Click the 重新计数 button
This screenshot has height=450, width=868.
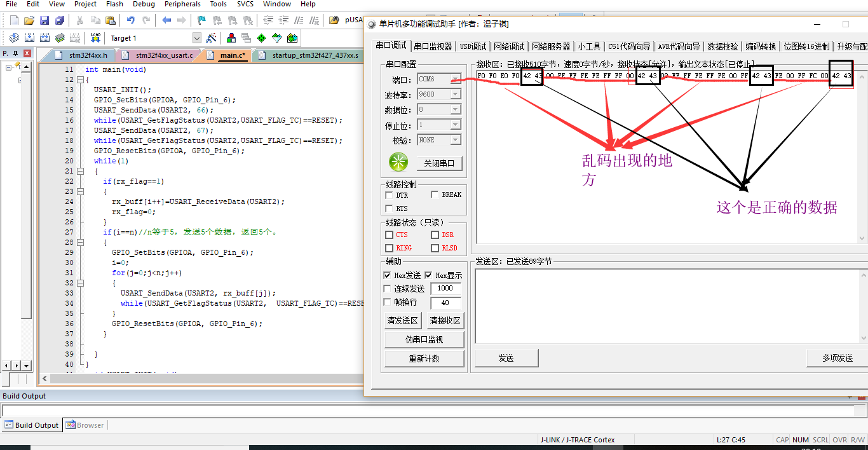point(424,358)
